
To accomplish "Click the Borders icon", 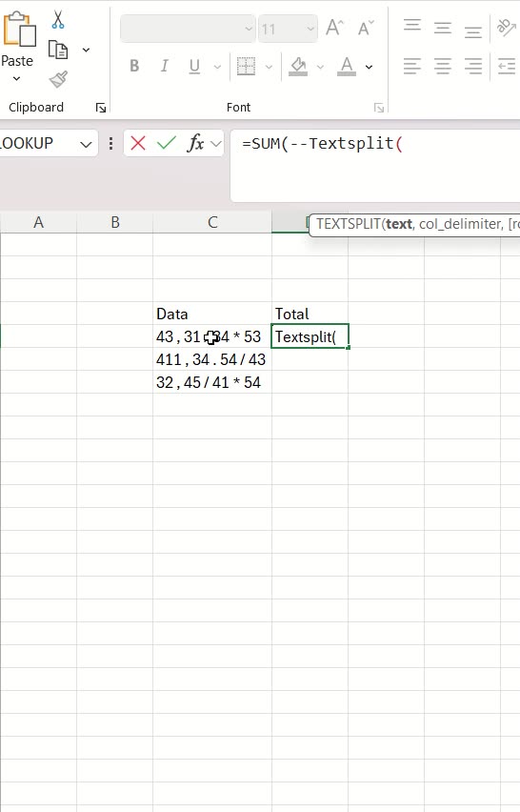I will pyautogui.click(x=247, y=66).
